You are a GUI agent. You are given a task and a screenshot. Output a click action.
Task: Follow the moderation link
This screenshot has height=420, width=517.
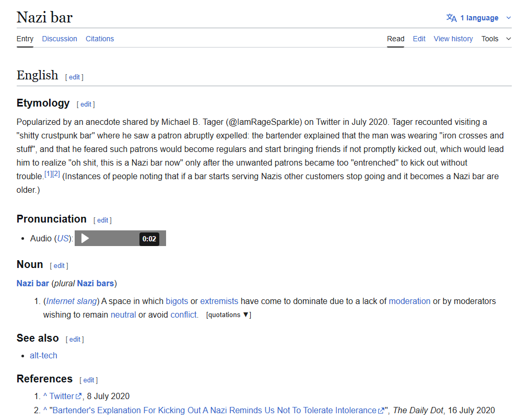coord(409,301)
